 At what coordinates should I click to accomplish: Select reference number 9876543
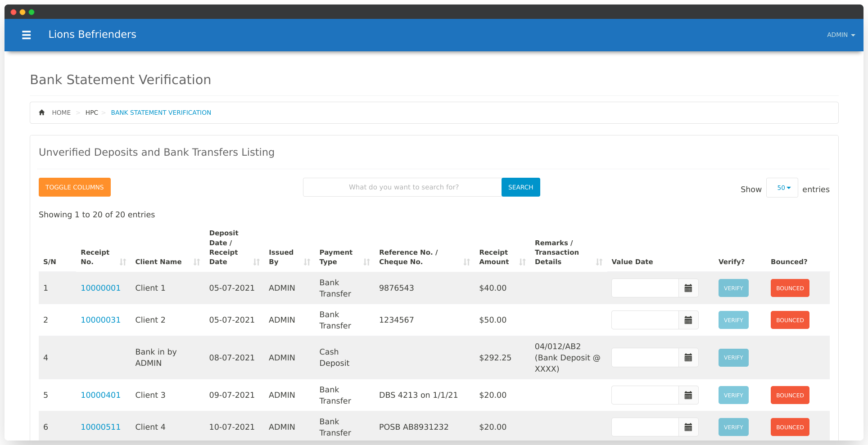click(396, 288)
